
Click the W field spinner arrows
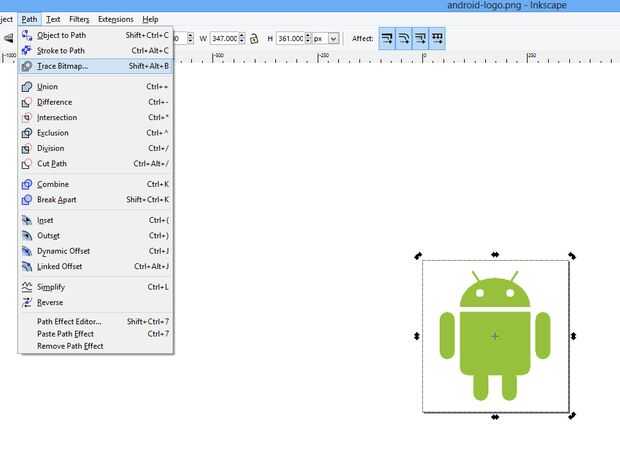point(242,38)
